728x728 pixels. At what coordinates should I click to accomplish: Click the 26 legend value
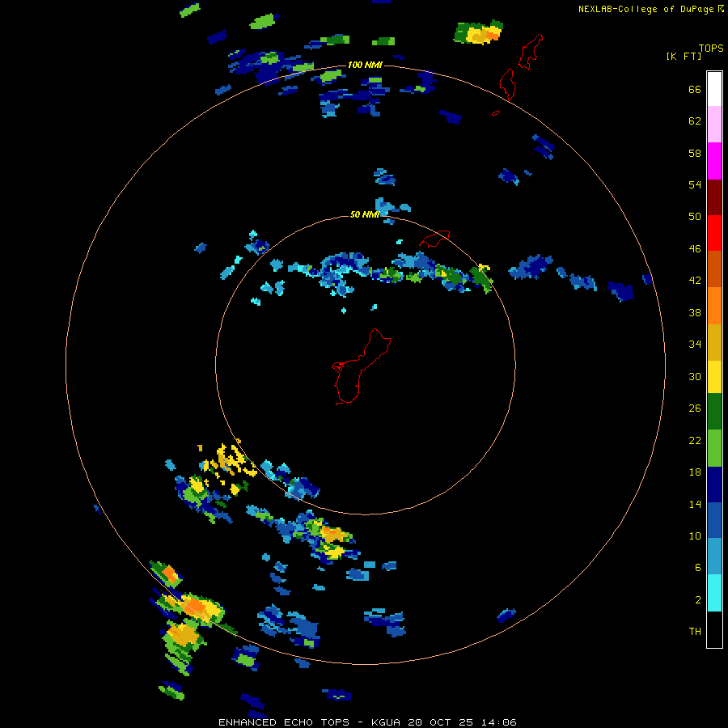(x=695, y=408)
